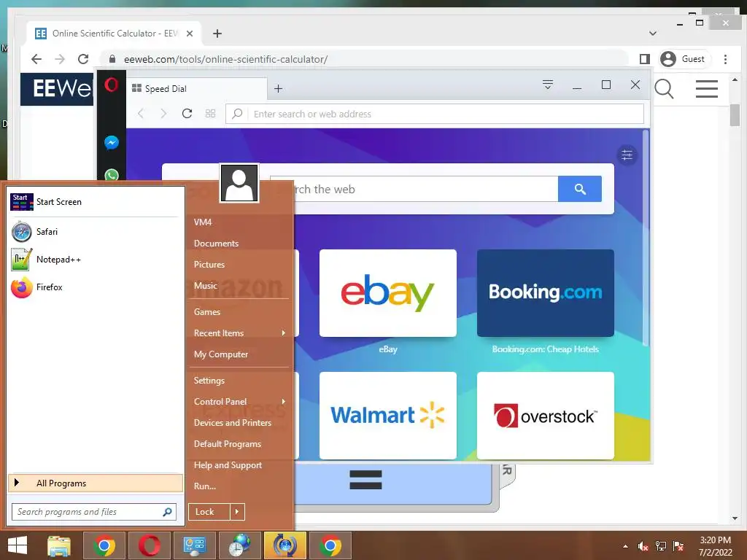Click Chrome URL address bar
Screen dimensions: 747x560
[365, 59]
